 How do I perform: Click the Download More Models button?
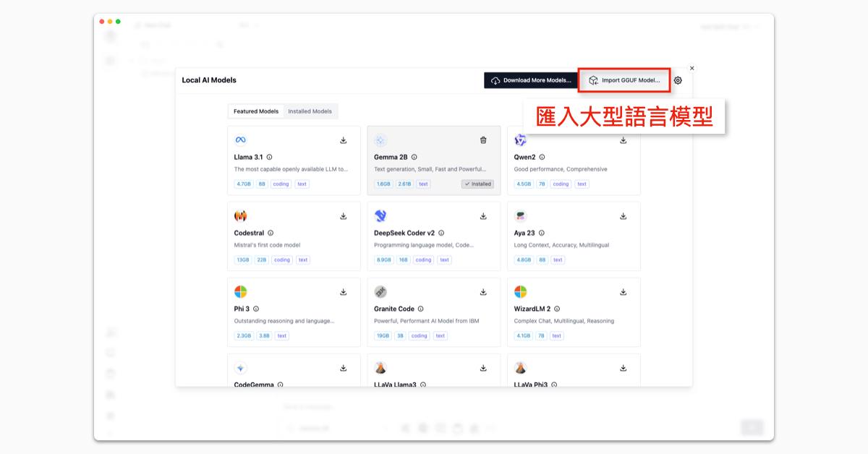[x=531, y=80]
